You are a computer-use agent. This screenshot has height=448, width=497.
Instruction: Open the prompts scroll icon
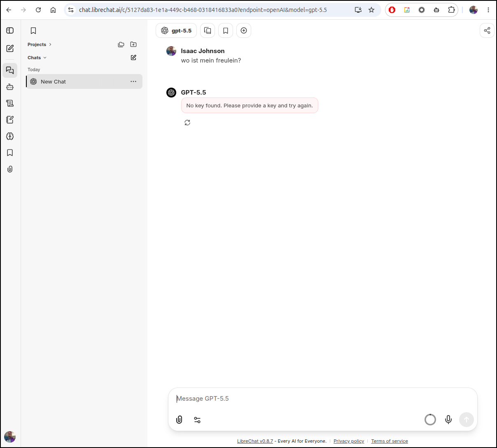coord(10,103)
